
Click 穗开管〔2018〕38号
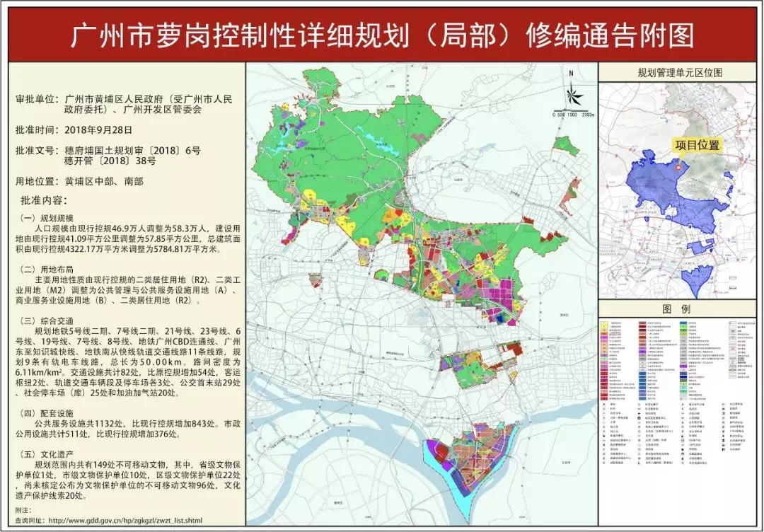coord(110,161)
